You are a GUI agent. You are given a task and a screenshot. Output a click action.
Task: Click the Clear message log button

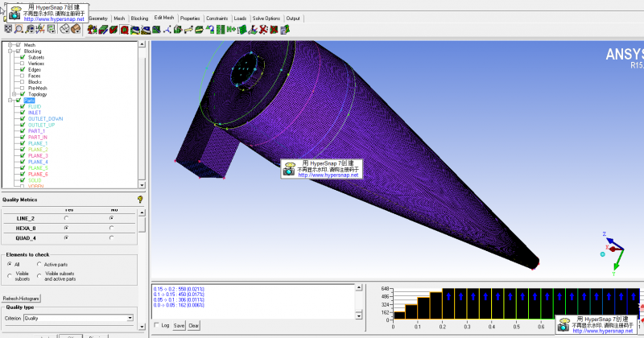[193, 325]
